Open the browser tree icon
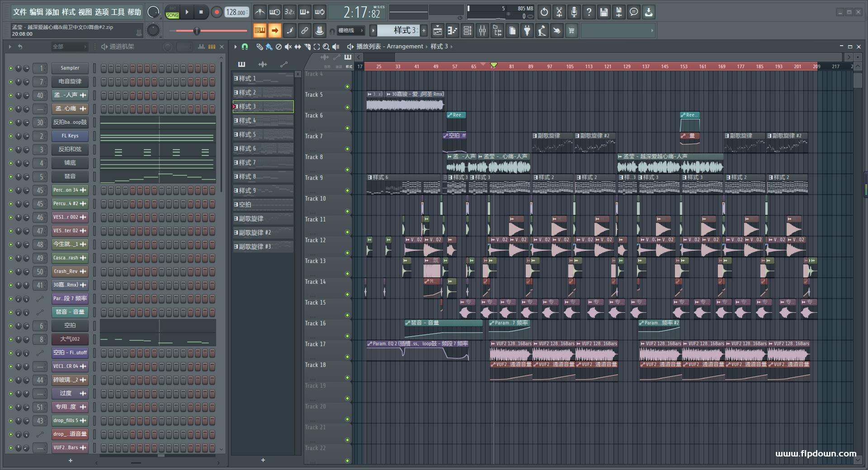 click(497, 31)
